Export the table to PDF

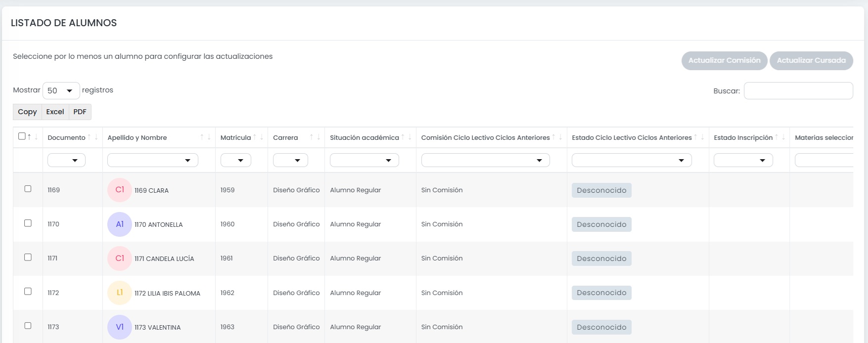(x=80, y=112)
